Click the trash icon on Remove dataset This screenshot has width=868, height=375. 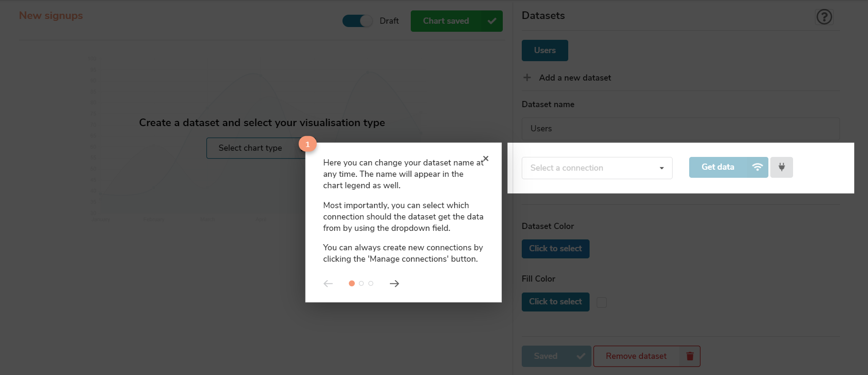[x=690, y=356]
